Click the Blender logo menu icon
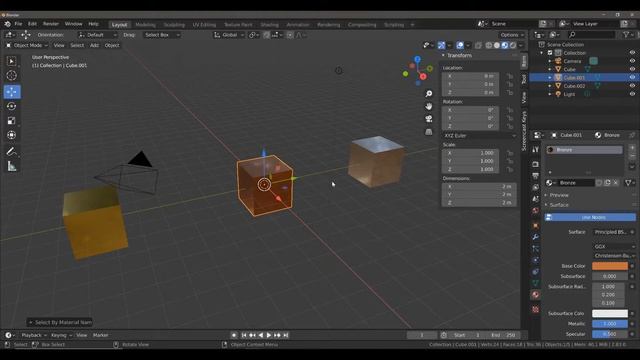The height and width of the screenshot is (360, 640). [7, 24]
